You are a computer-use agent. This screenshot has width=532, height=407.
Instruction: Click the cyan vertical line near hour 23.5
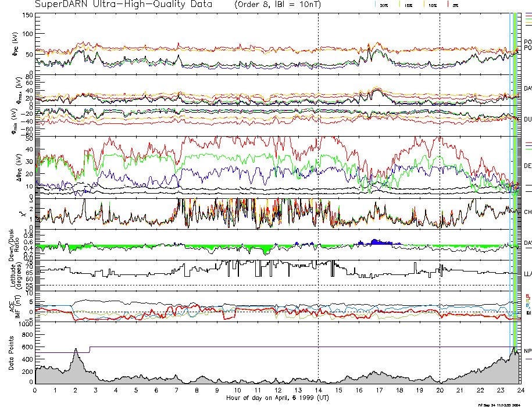tap(510, 174)
